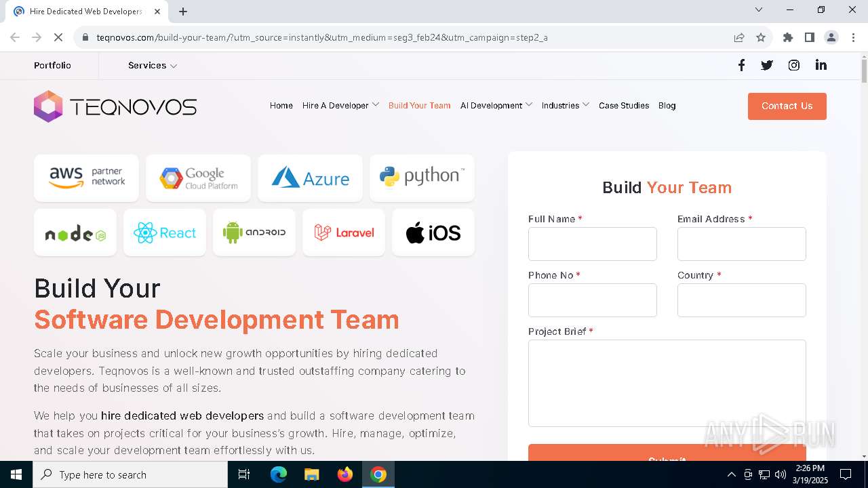This screenshot has width=868, height=488.
Task: Click the Node.js technology badge
Action: pyautogui.click(x=75, y=232)
